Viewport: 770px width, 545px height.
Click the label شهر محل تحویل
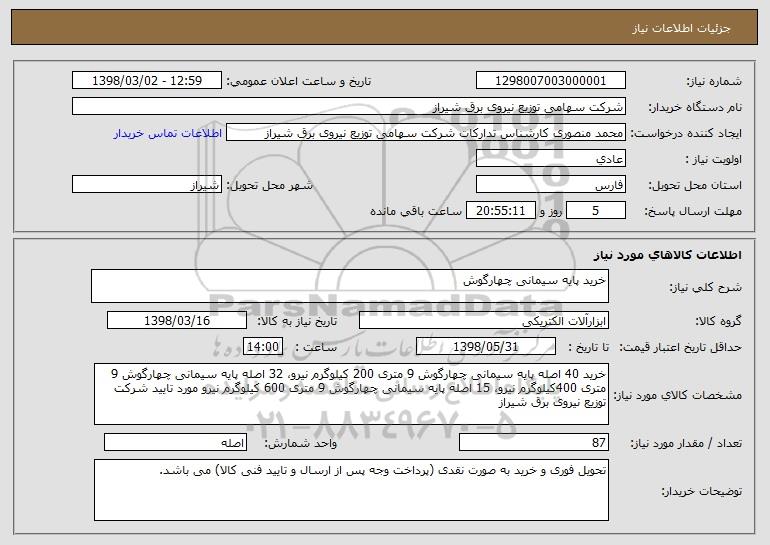pyautogui.click(x=269, y=186)
